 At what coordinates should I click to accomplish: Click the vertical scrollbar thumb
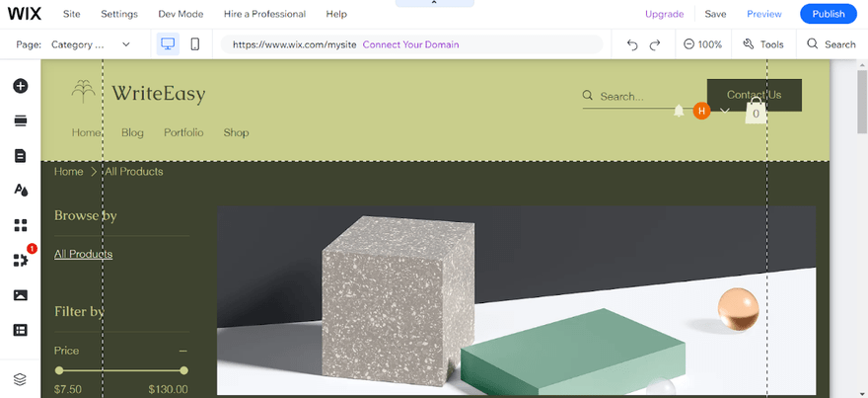(862, 102)
